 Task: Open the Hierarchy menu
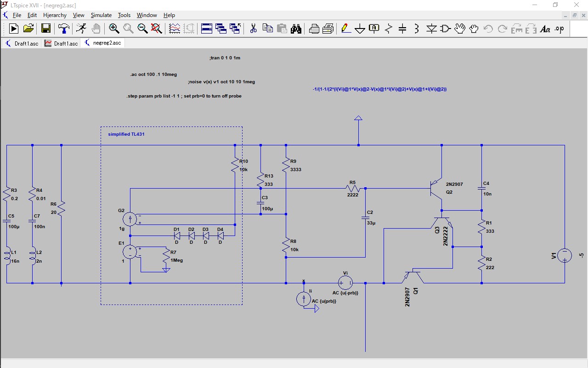(x=55, y=15)
